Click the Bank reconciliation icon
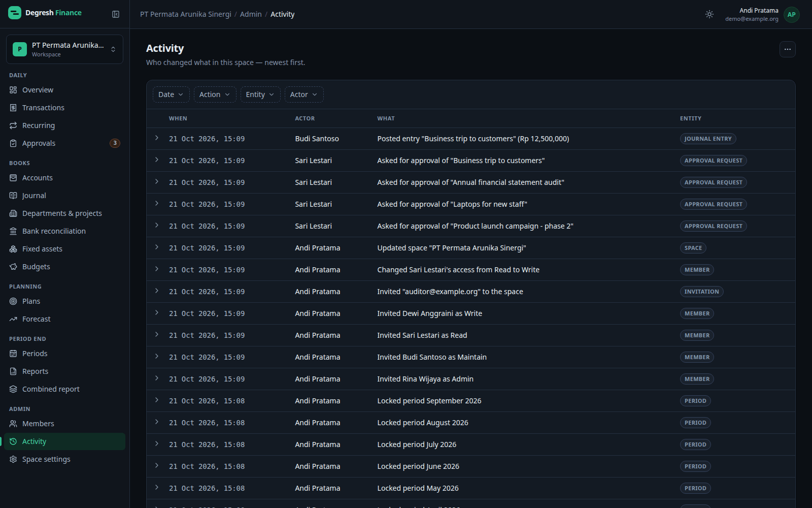 (x=13, y=231)
